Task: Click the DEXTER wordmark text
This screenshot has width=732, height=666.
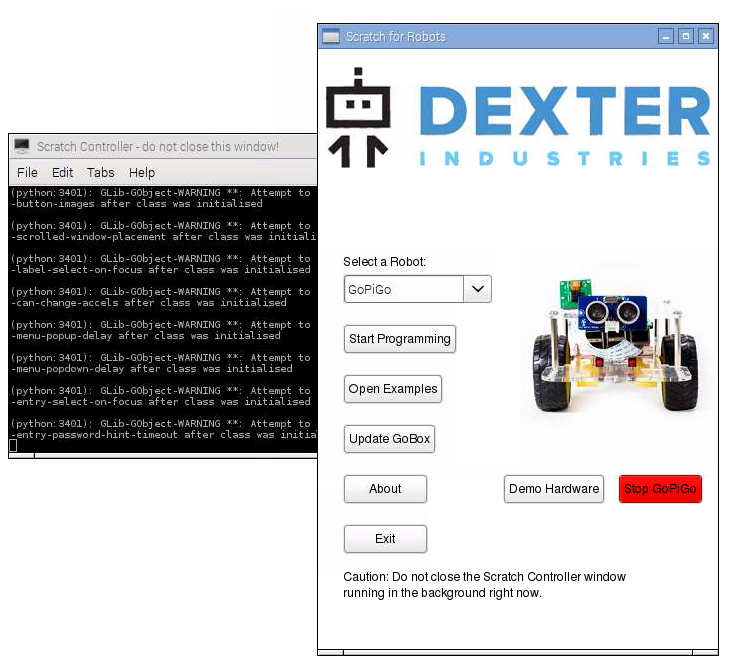Action: coord(565,111)
